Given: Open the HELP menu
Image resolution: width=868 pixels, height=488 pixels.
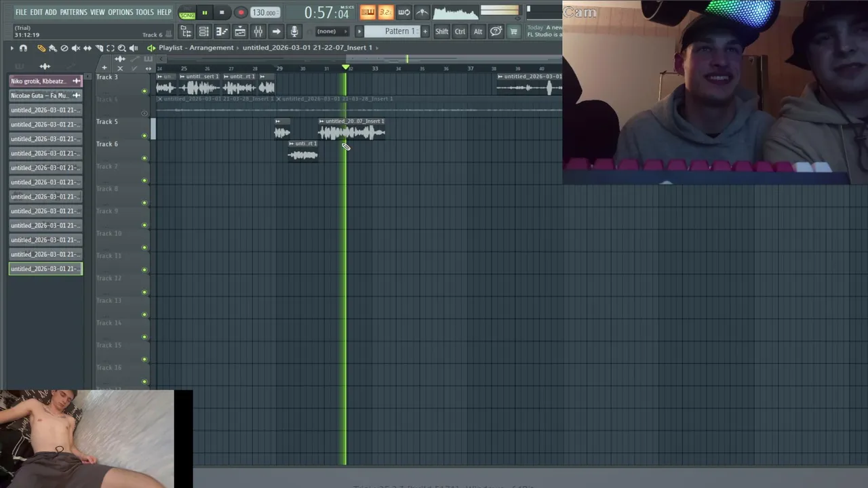Looking at the screenshot, I should click(x=164, y=12).
